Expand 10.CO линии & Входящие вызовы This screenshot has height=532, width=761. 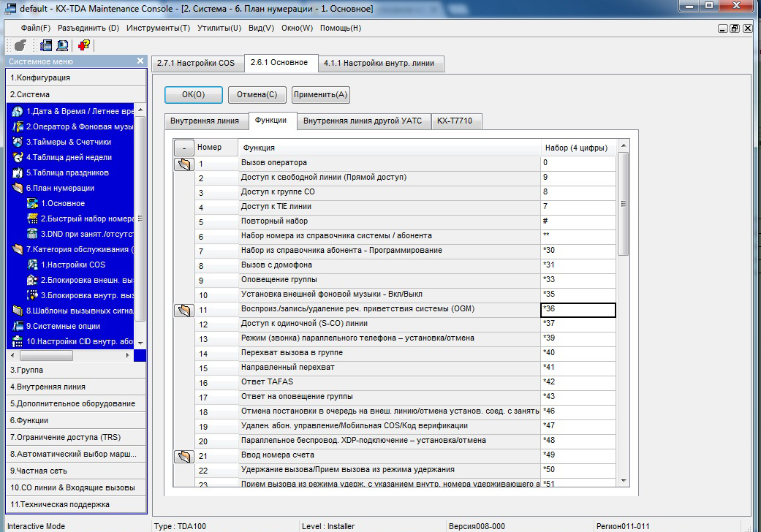click(77, 488)
